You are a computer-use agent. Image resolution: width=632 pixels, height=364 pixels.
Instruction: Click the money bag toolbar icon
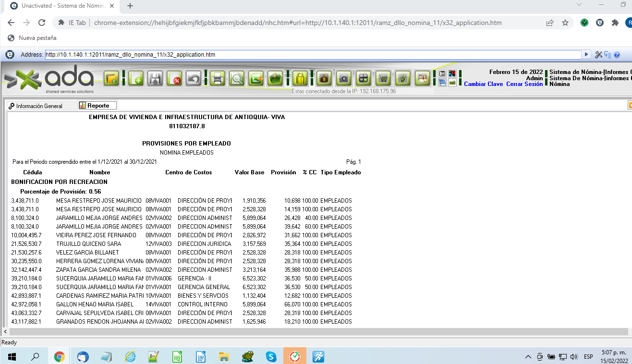pyautogui.click(x=324, y=78)
